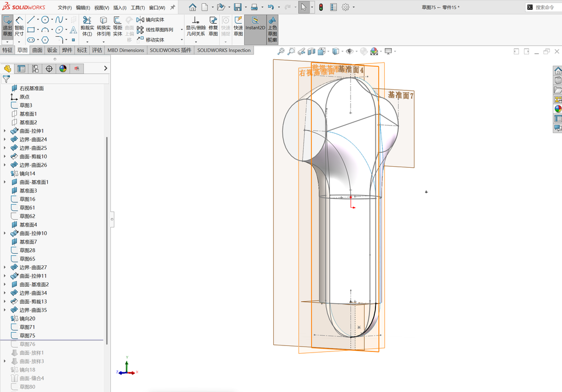Click the tree filter funnel icon
This screenshot has height=392, width=562.
(x=6, y=78)
